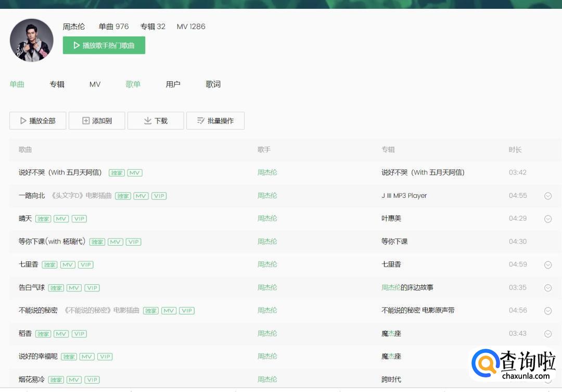Screen dimensions: 562x392
Task: Click VIP badge on 晴天 row
Action: [x=79, y=219]
